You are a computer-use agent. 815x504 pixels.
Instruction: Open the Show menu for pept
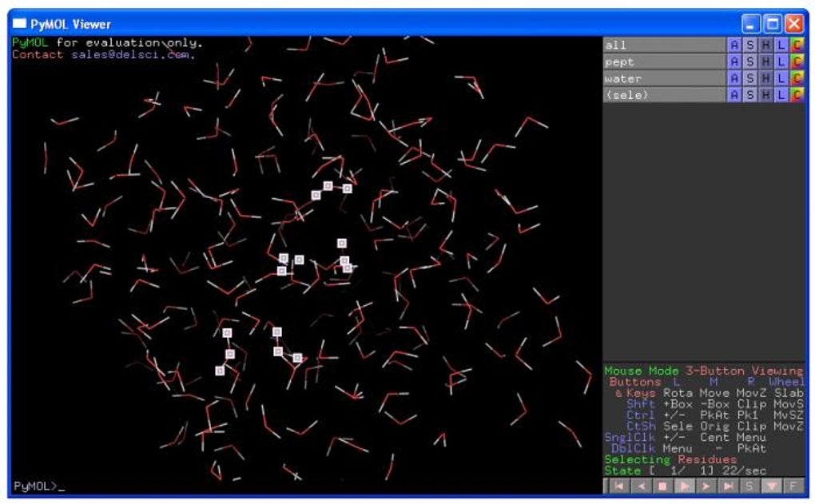pos(749,62)
